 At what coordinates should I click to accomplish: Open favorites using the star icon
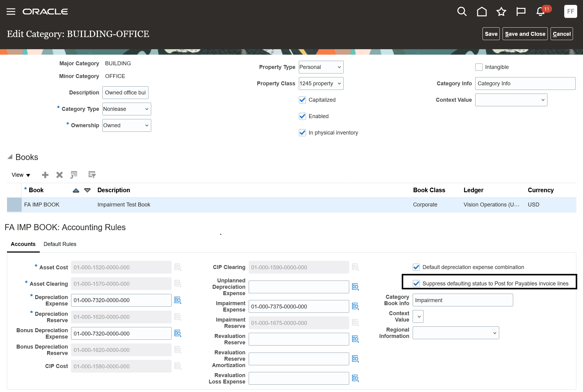501,12
